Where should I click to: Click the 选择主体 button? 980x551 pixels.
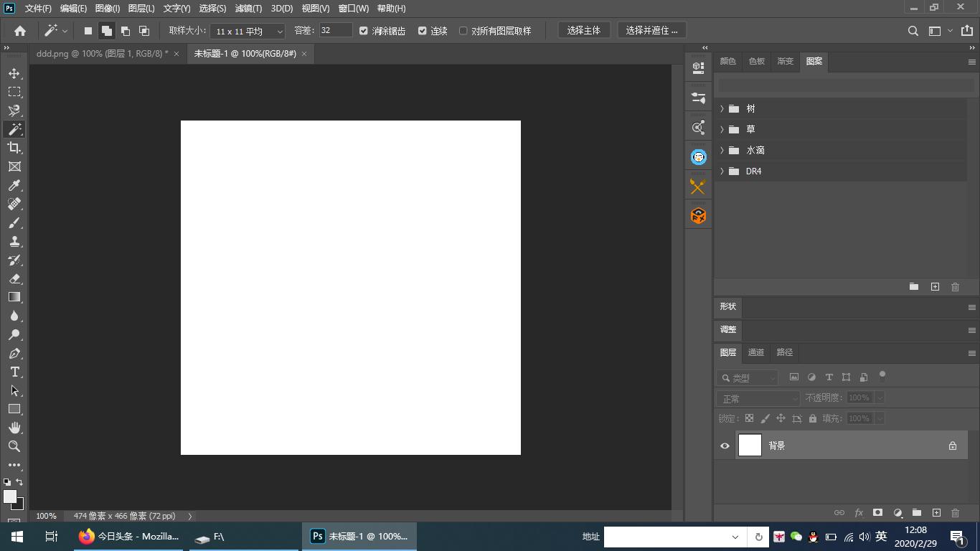[x=583, y=30]
